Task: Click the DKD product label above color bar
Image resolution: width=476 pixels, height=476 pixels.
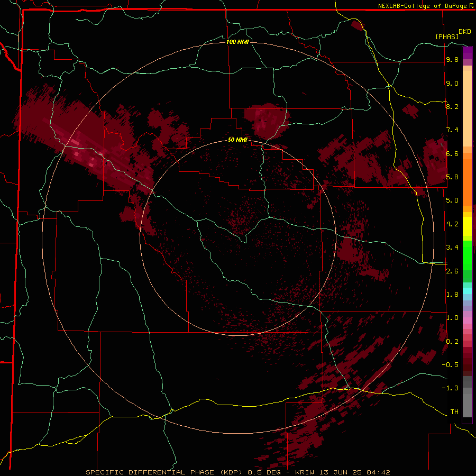Action: [464, 32]
